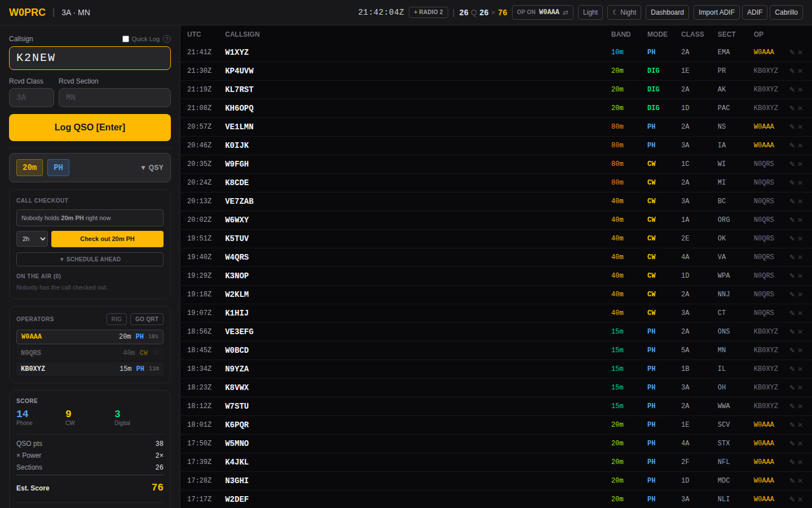This screenshot has width=812, height=508.
Task: Switch the operator on W0AAA
Action: (542, 12)
